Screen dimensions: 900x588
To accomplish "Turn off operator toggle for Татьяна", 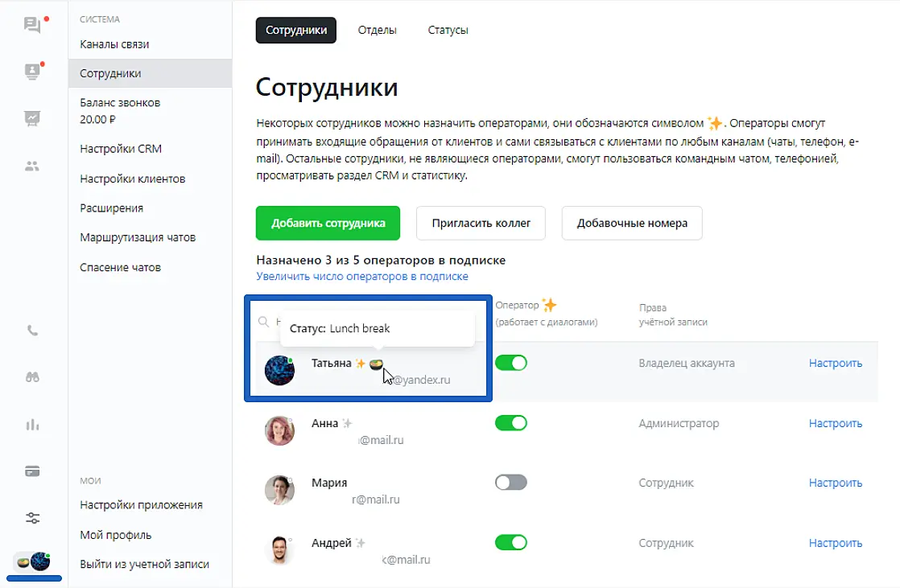I will pyautogui.click(x=510, y=363).
